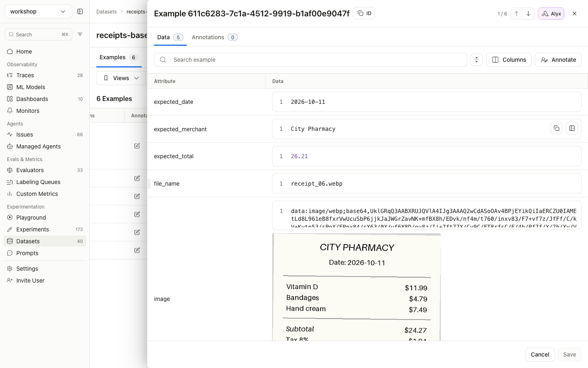Navigate to Traces
The image size is (588, 368).
pos(45,75)
